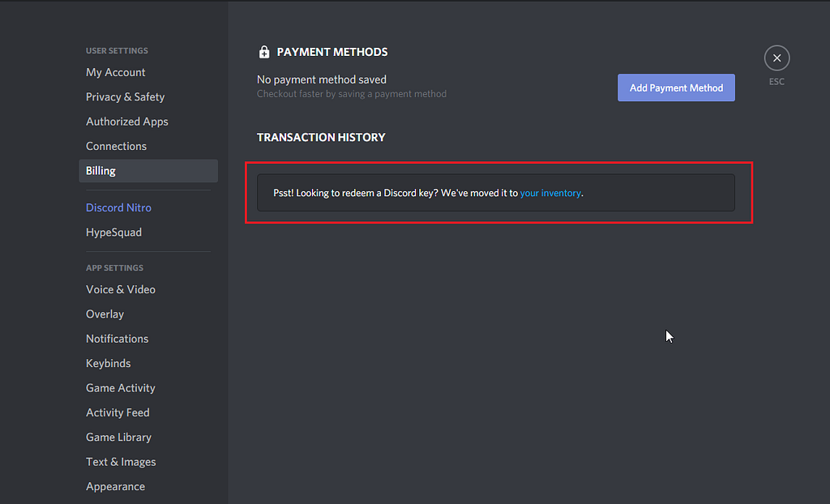Screen dimensions: 830x504
Task: Select Connections in sidebar
Action: click(116, 146)
